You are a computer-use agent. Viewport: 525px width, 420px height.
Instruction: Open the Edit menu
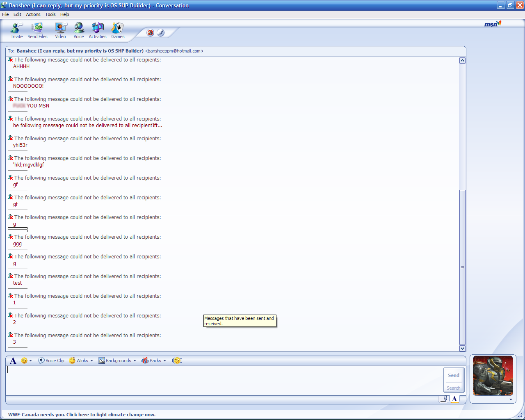pyautogui.click(x=17, y=14)
